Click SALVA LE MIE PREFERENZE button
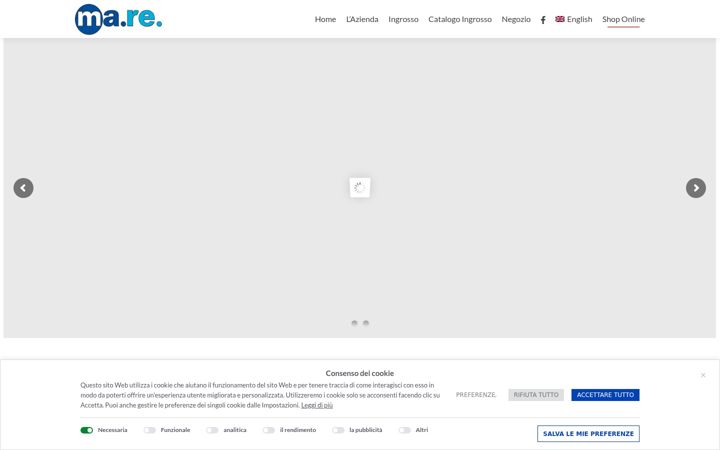 point(588,433)
